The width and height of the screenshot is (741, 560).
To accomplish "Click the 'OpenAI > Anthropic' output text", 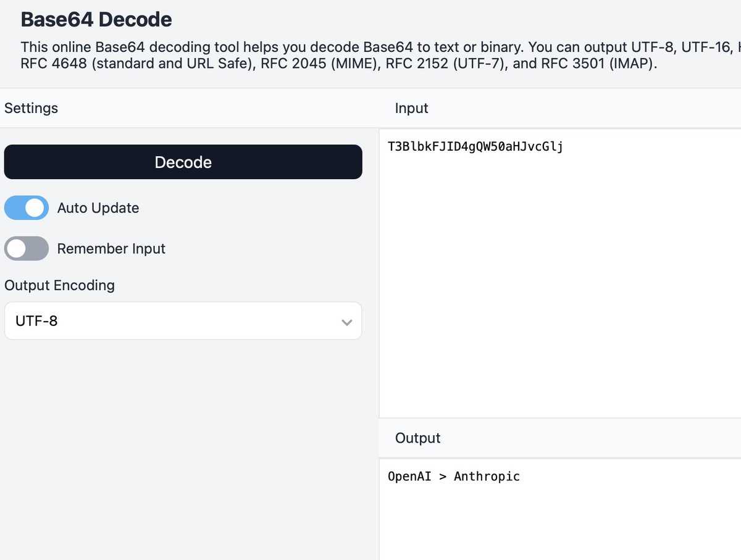I will [454, 477].
